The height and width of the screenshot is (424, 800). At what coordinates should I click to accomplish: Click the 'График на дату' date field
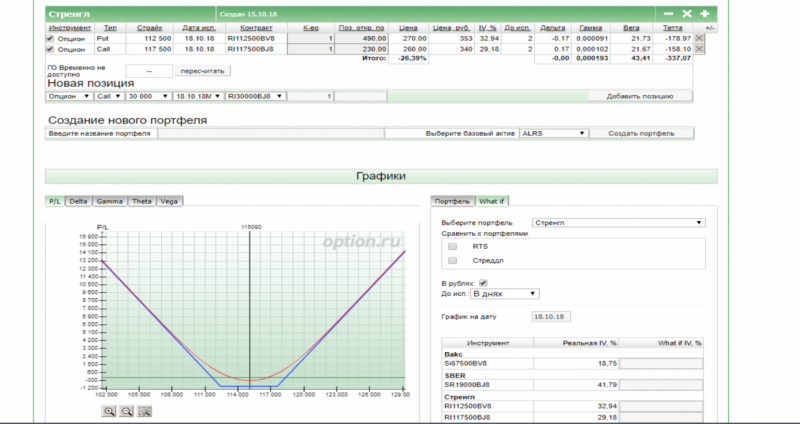coord(549,316)
